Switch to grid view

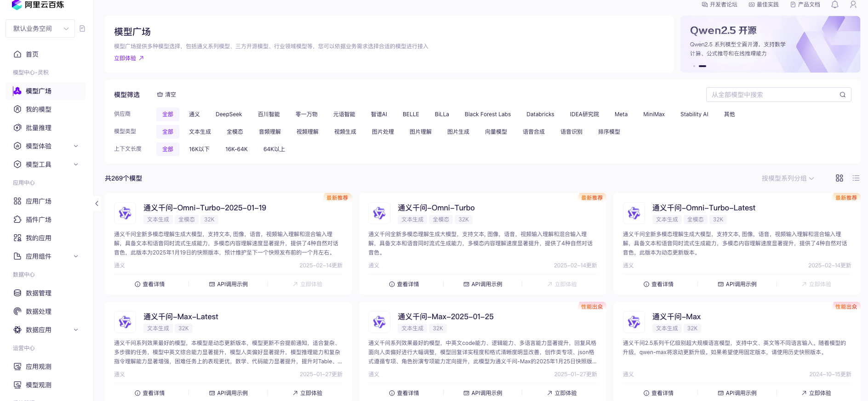pos(839,178)
